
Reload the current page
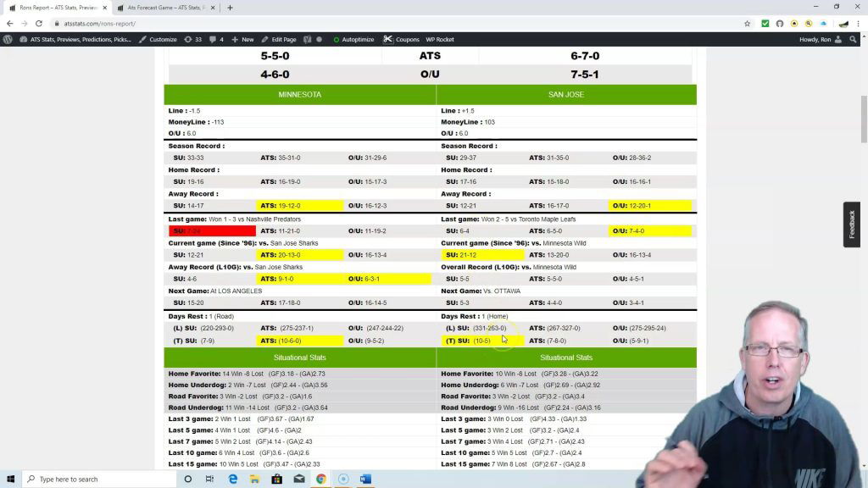39,23
